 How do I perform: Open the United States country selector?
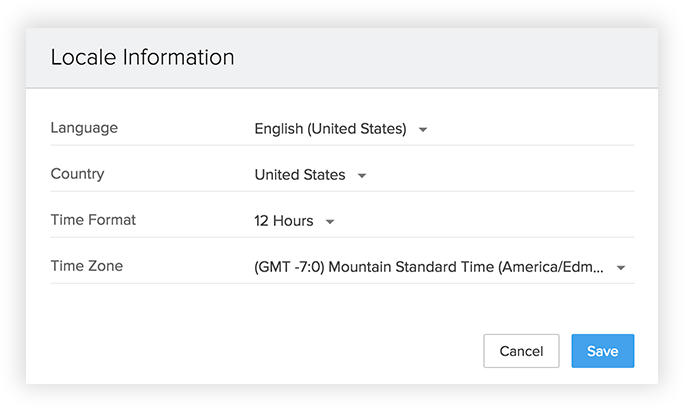300,174
